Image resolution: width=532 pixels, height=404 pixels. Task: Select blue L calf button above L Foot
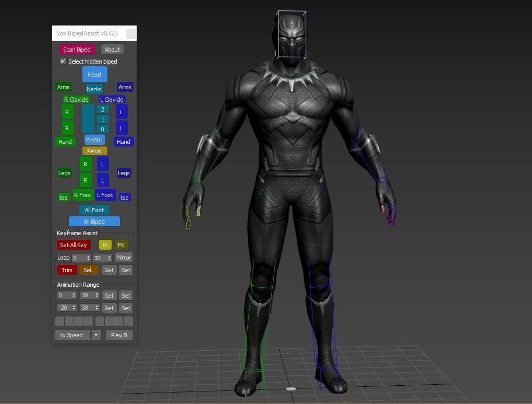[x=103, y=180]
